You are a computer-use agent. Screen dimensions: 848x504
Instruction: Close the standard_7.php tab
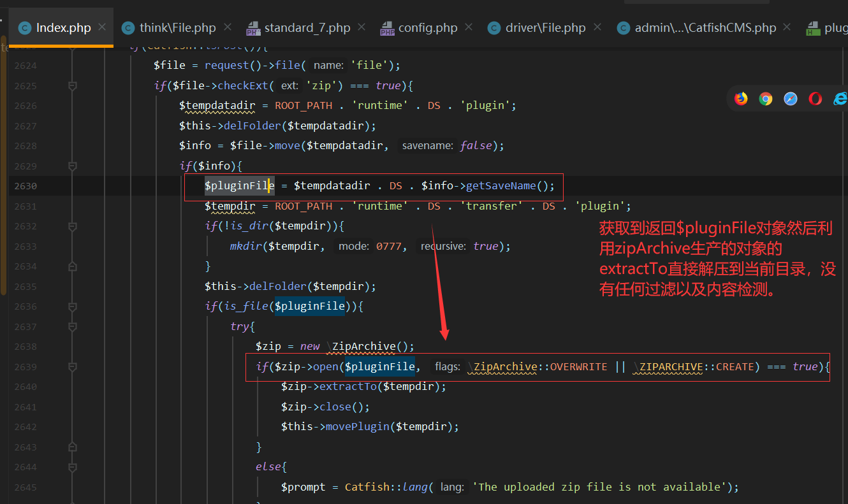click(362, 27)
